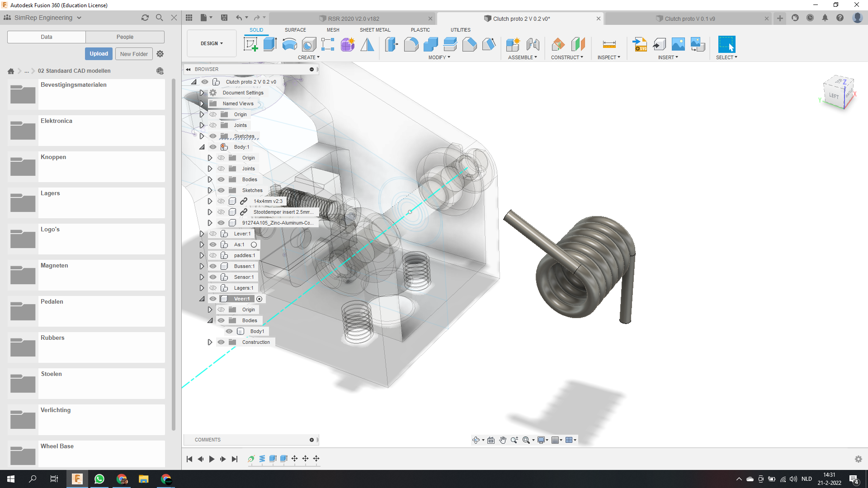The width and height of the screenshot is (868, 488).
Task: Use the Measure tool under Inspect
Action: [609, 45]
